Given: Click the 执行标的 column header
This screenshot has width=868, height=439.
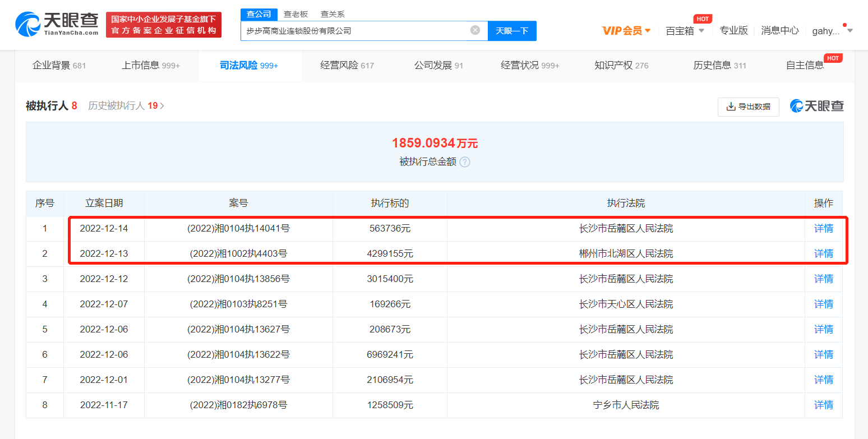Looking at the screenshot, I should pyautogui.click(x=390, y=203).
